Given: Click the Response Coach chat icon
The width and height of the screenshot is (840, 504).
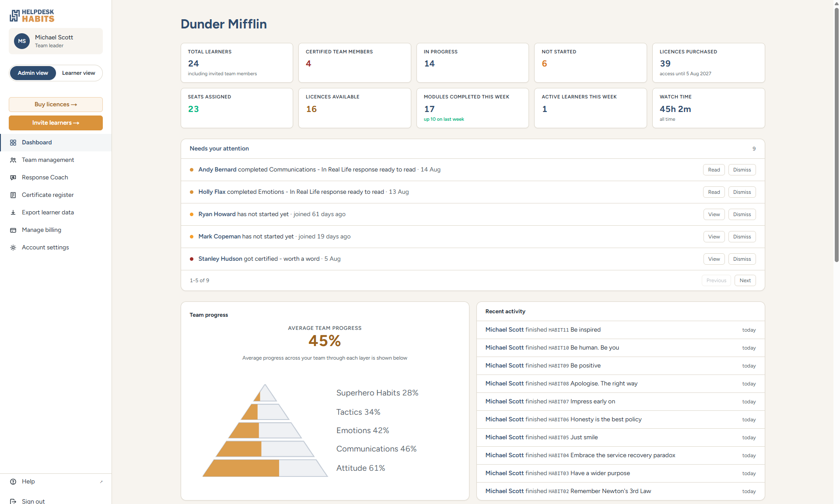Looking at the screenshot, I should [x=13, y=178].
